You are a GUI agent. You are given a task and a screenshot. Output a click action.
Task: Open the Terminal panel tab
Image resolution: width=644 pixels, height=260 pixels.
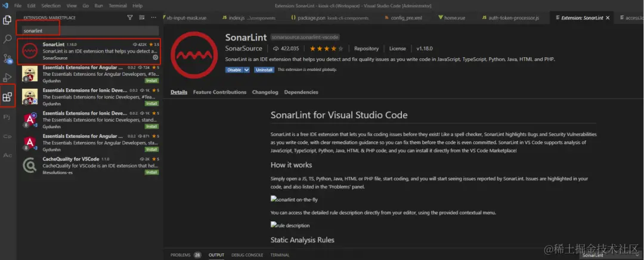[x=280, y=255]
